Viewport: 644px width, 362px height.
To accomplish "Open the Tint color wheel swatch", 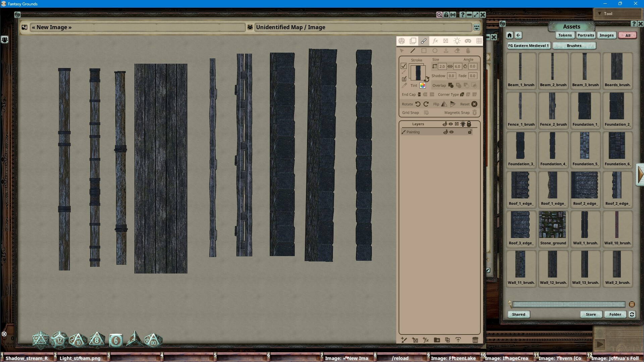I will point(423,86).
